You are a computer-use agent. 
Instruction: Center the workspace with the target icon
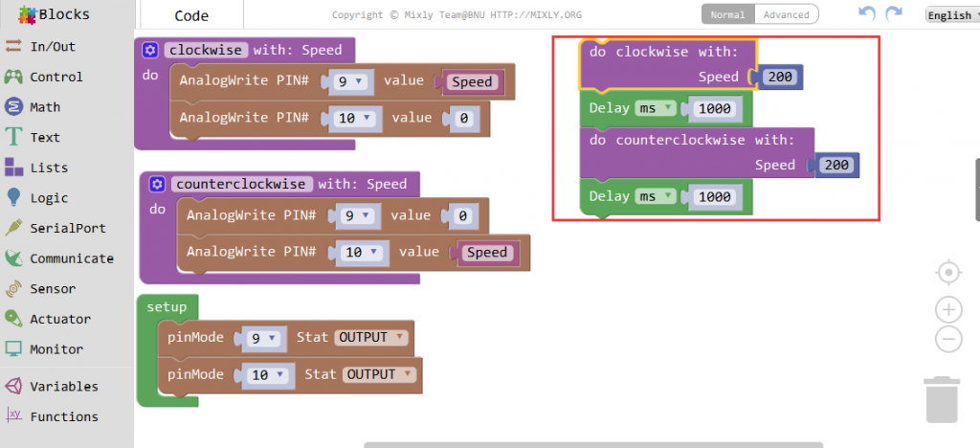(948, 273)
